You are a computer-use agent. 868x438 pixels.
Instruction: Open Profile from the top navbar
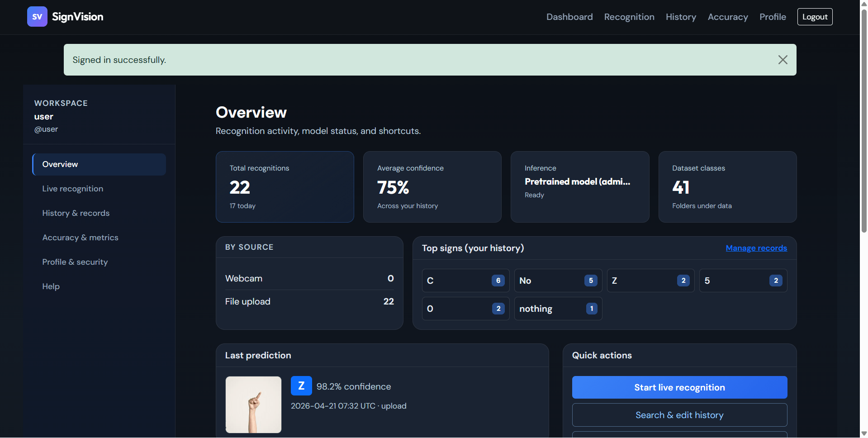coord(773,17)
